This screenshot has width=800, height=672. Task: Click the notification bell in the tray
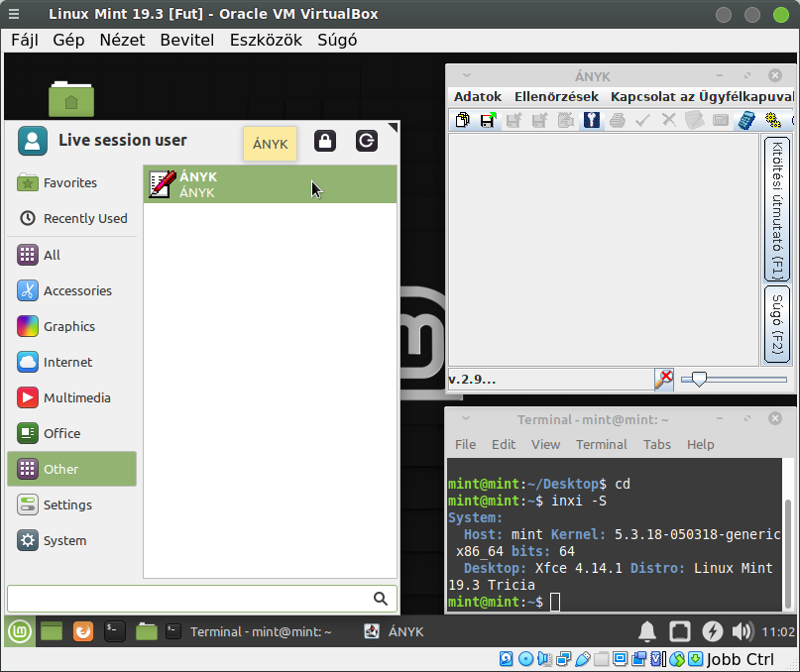click(647, 631)
